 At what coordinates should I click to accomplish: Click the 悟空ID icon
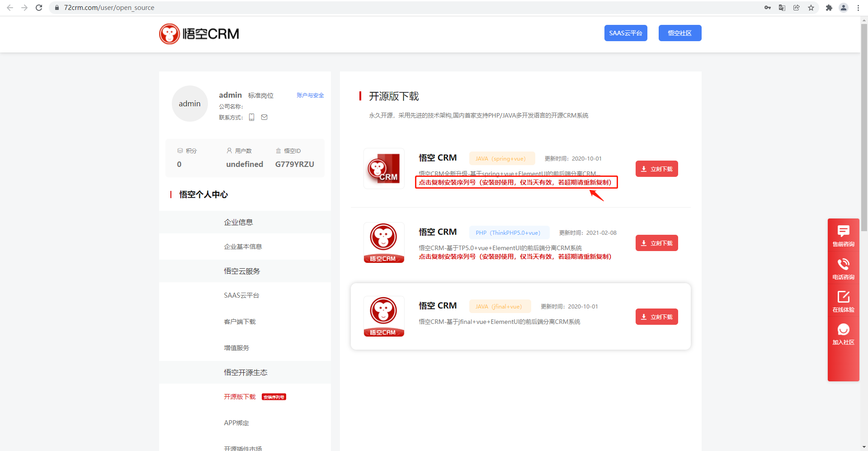(x=278, y=151)
